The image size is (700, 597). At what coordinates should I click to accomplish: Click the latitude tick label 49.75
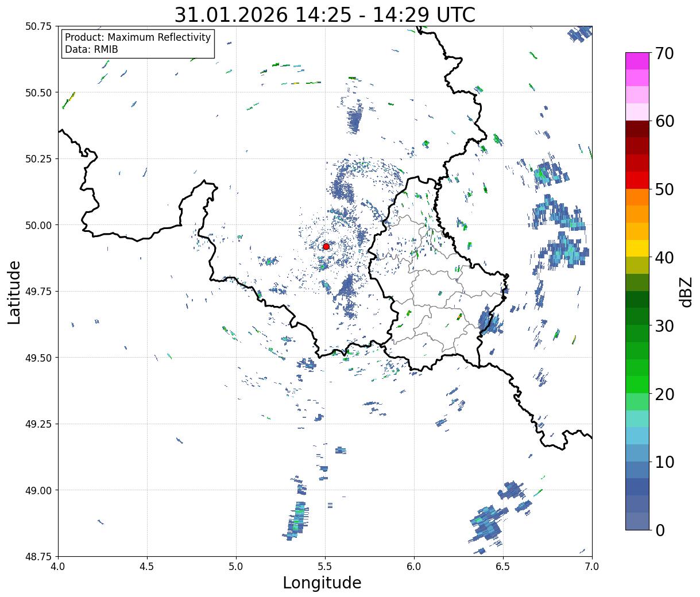click(x=38, y=292)
